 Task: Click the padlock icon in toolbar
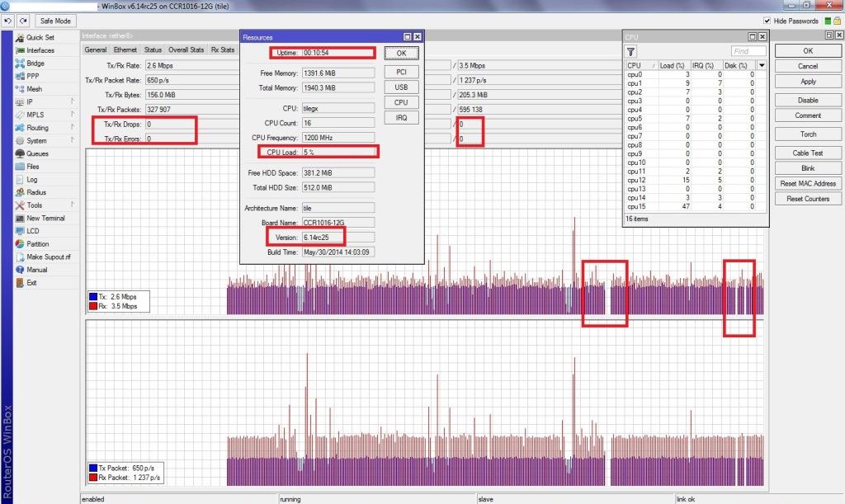pos(837,21)
